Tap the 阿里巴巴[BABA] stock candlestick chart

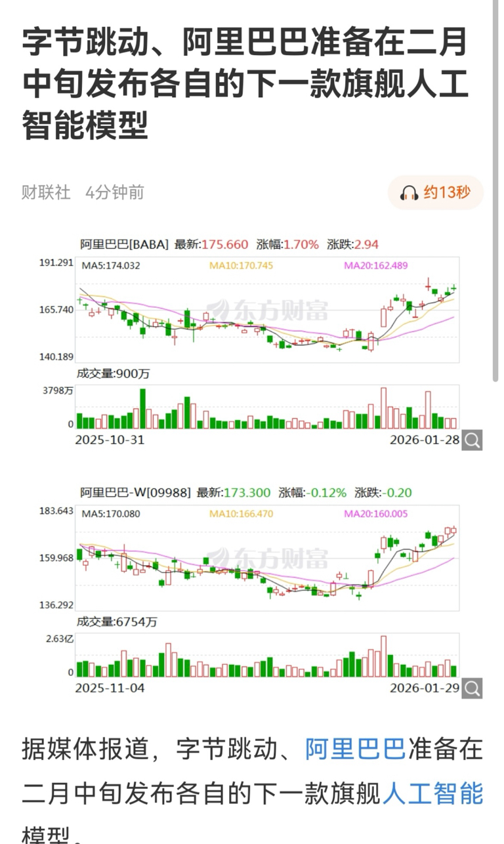[x=268, y=310]
